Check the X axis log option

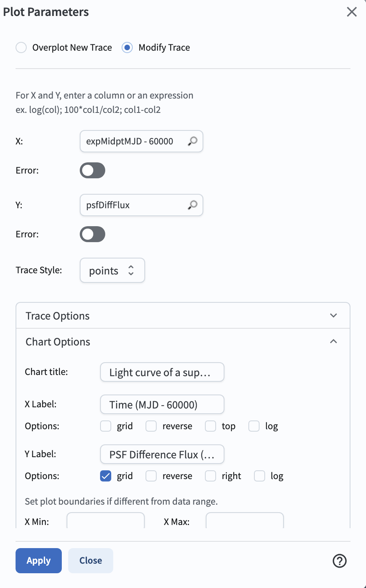(254, 426)
